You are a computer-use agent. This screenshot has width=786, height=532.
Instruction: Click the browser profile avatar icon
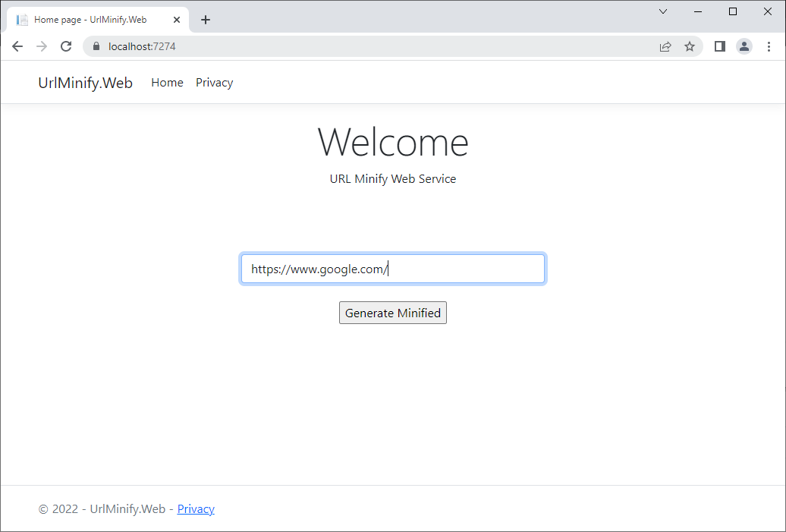(x=744, y=46)
